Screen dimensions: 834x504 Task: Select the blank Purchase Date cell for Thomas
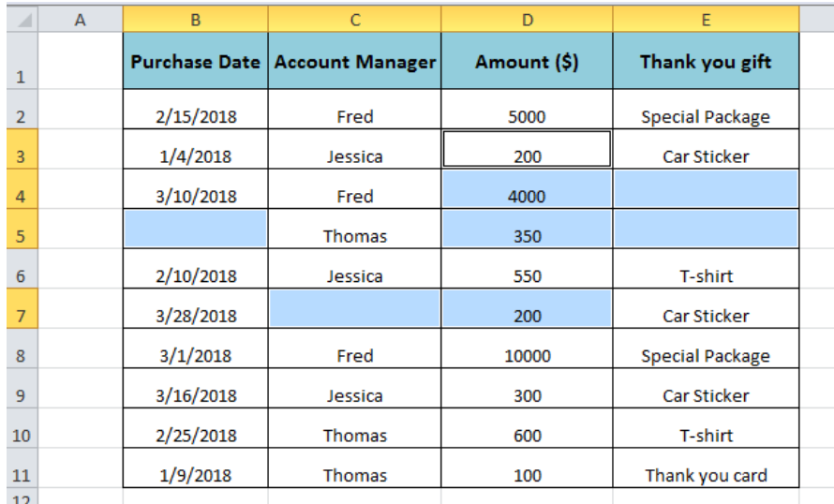pos(195,229)
